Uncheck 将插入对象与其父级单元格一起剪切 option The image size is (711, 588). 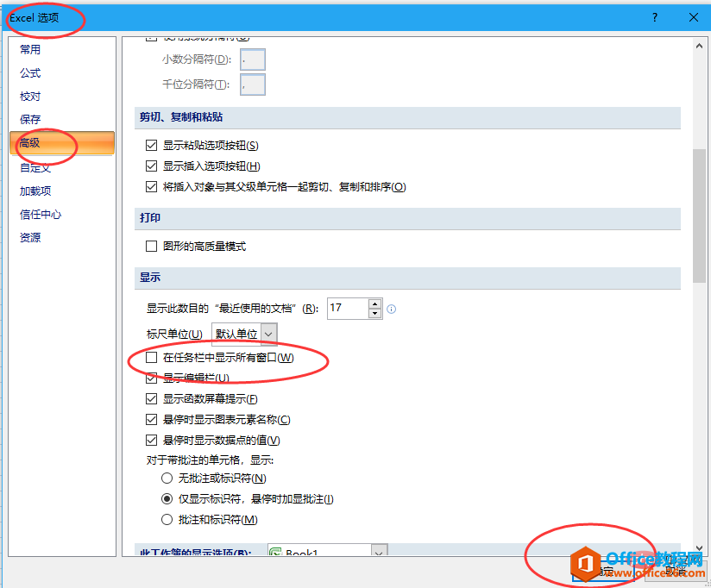[152, 186]
